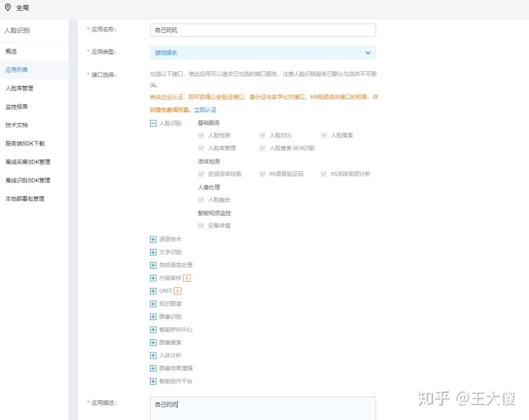Toggle the 人脸搜索 checkbox
This screenshot has height=420, width=529.
323,135
